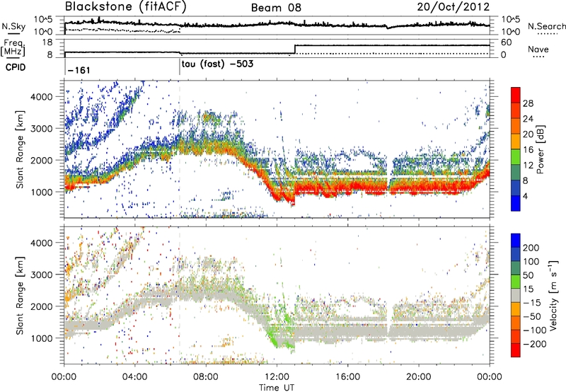
Task: Click the '4000' tick on the power plot
Action: 41,97
